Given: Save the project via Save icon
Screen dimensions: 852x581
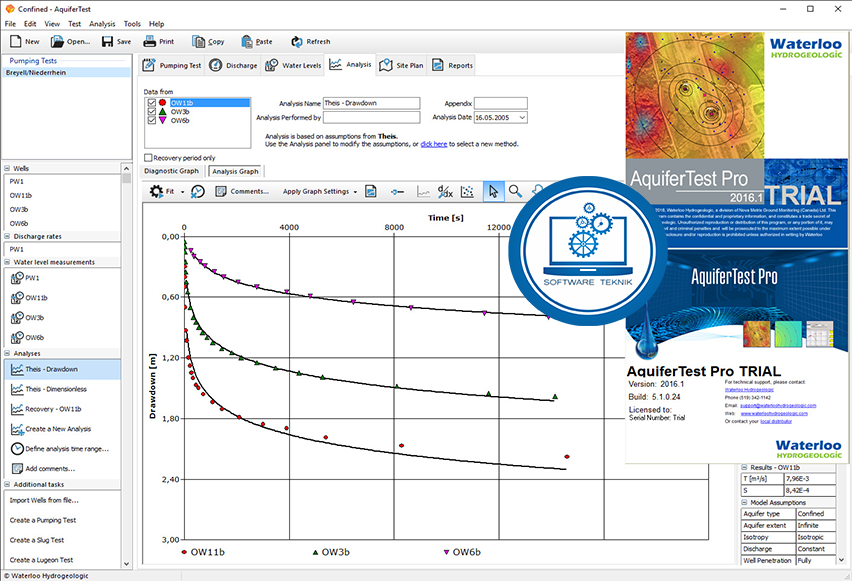Looking at the screenshot, I should (x=108, y=41).
